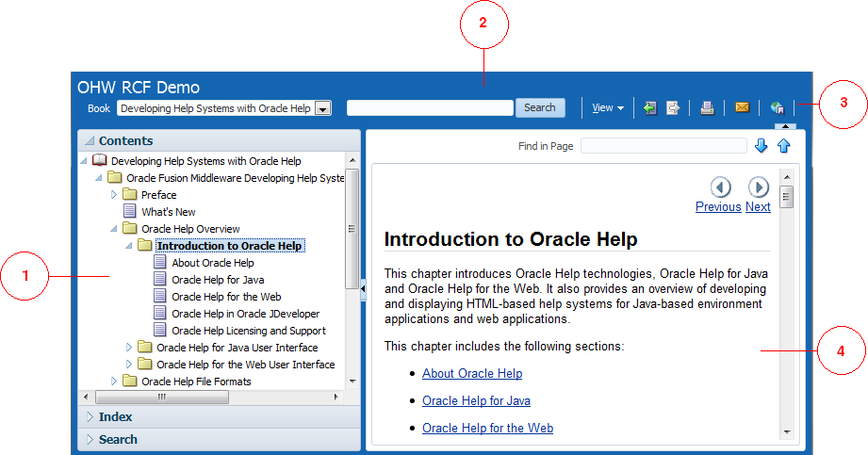Click the green back navigation arrow icon

[650, 108]
